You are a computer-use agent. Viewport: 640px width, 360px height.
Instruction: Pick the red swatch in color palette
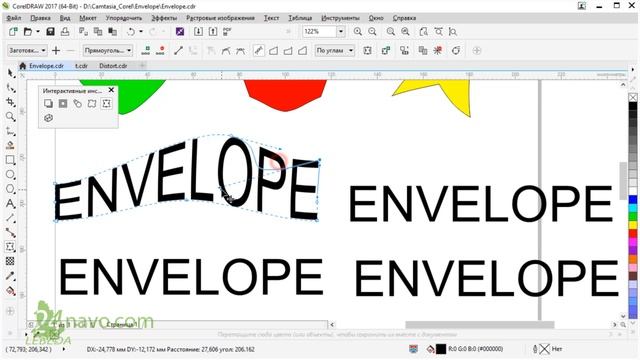pyautogui.click(x=633, y=233)
